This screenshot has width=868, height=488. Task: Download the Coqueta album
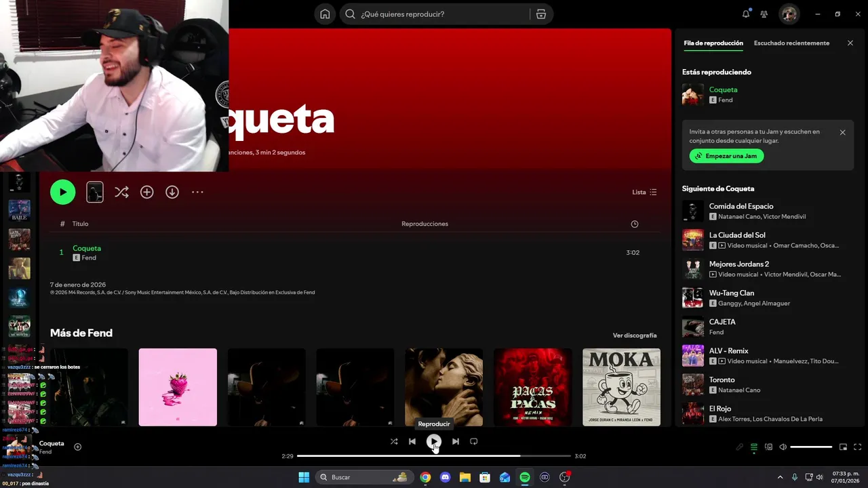172,192
